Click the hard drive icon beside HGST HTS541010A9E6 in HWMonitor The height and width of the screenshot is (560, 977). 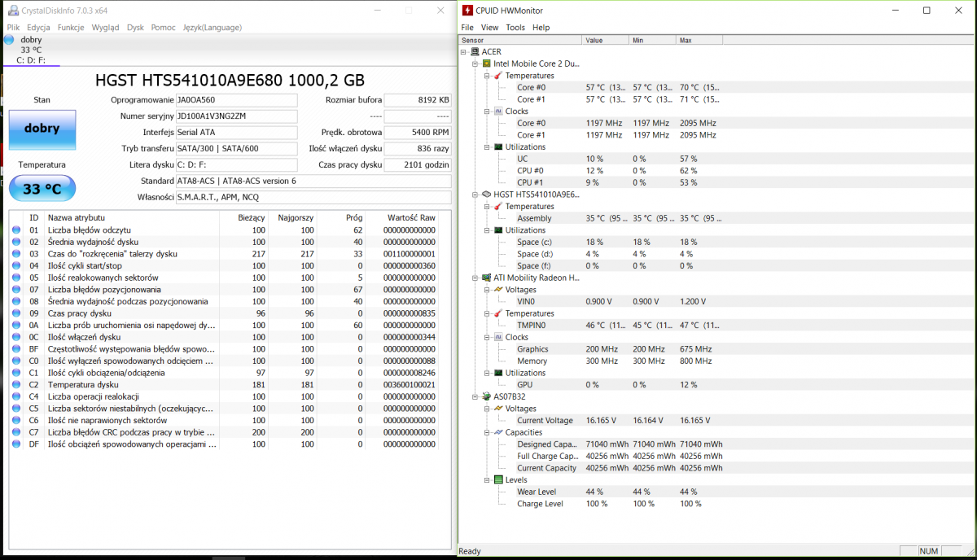(x=487, y=195)
